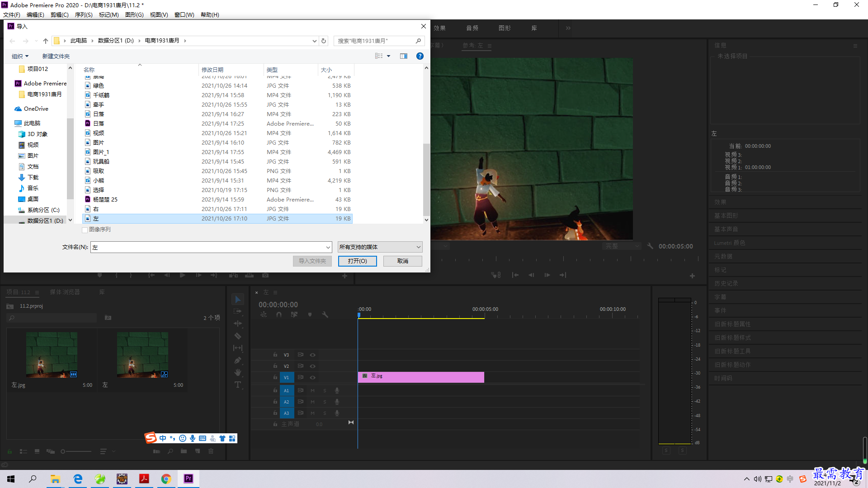Show more workspaces with double chevron

(568, 28)
